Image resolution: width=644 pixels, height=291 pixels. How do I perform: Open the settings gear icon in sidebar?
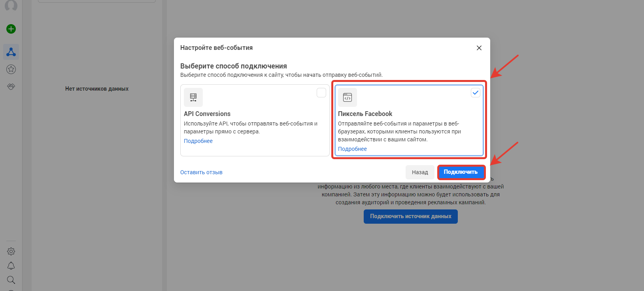[x=11, y=251]
